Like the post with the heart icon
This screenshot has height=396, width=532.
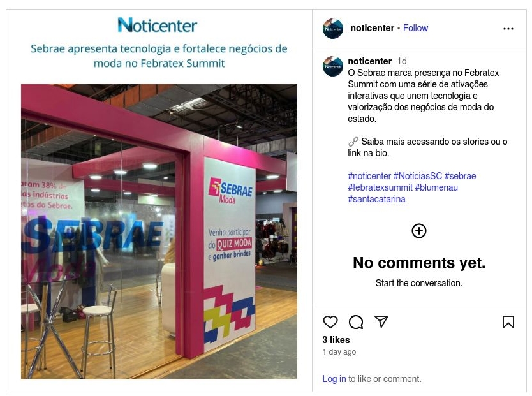tap(330, 322)
